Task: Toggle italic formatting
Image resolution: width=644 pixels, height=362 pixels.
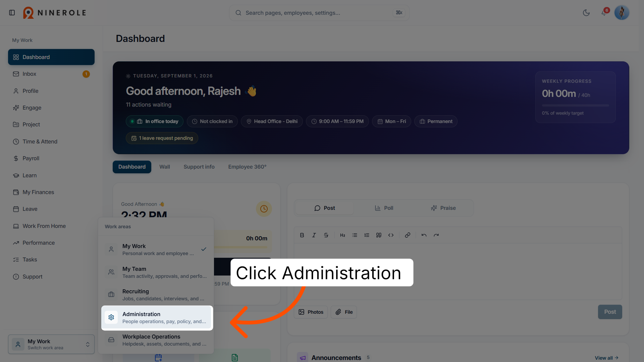Action: point(314,235)
